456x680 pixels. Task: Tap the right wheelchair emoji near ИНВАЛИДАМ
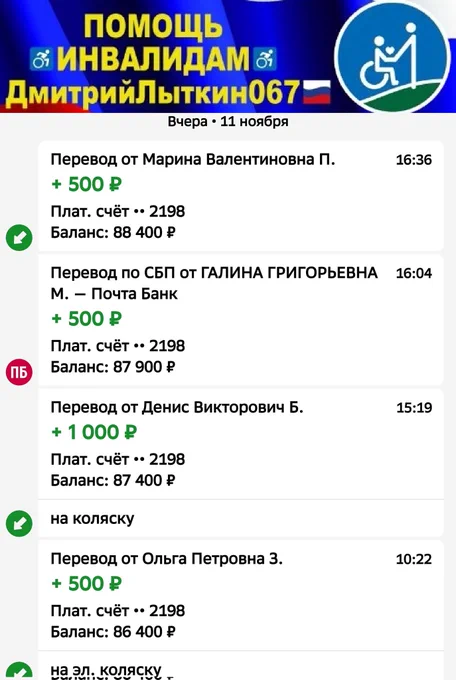coord(265,59)
